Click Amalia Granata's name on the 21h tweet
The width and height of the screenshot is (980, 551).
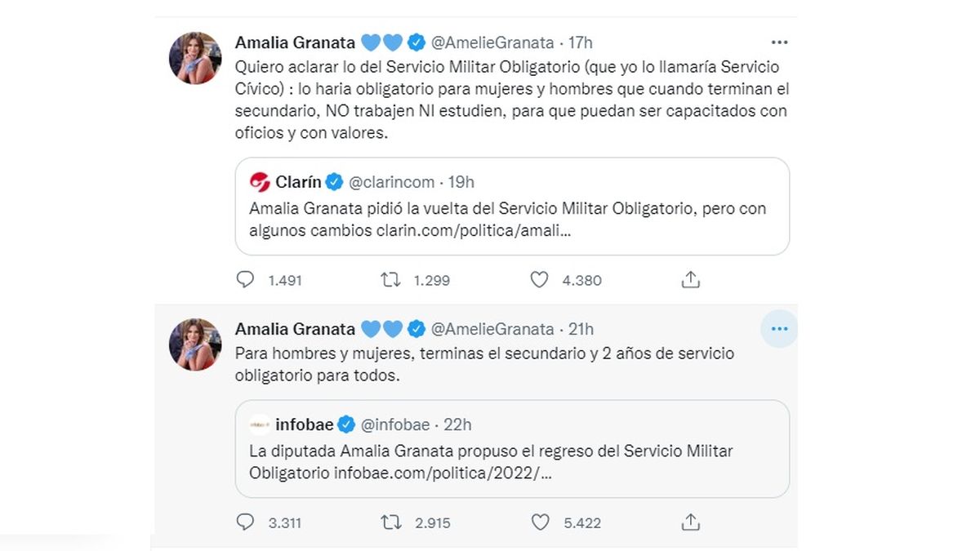(295, 329)
